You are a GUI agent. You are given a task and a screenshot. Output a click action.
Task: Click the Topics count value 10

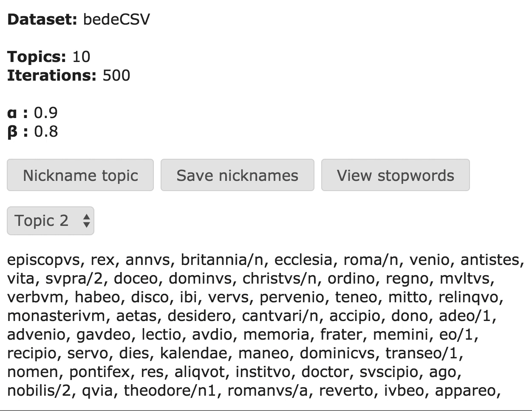(x=81, y=57)
